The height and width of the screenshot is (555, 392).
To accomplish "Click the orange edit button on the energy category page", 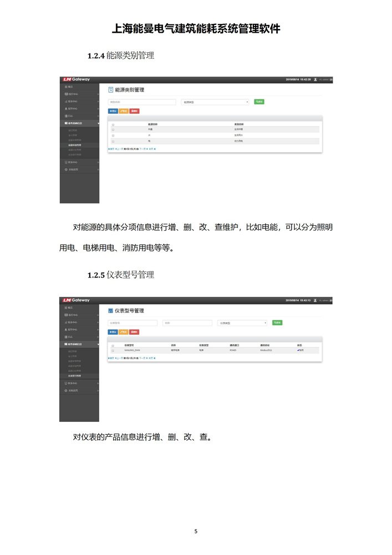I will tap(123, 111).
